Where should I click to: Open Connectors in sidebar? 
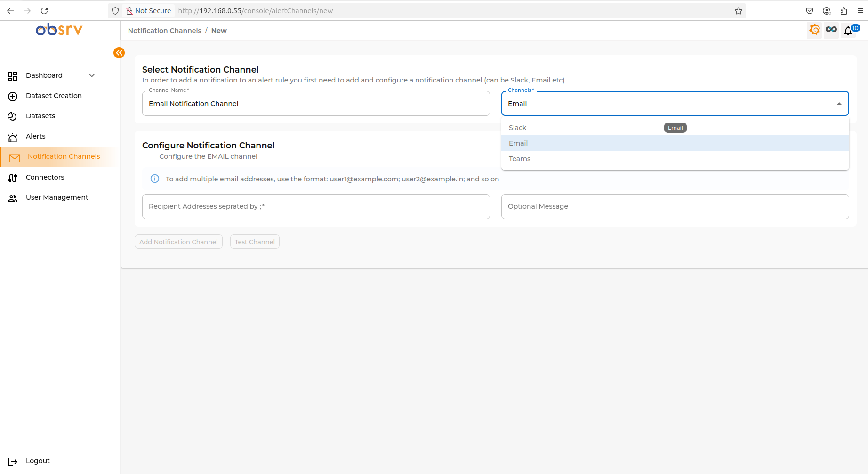tap(45, 177)
